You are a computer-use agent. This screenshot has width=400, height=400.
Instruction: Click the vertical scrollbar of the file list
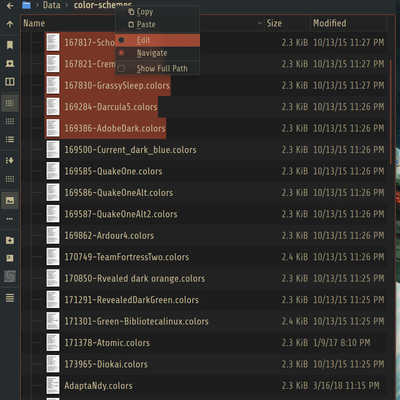(391, 112)
